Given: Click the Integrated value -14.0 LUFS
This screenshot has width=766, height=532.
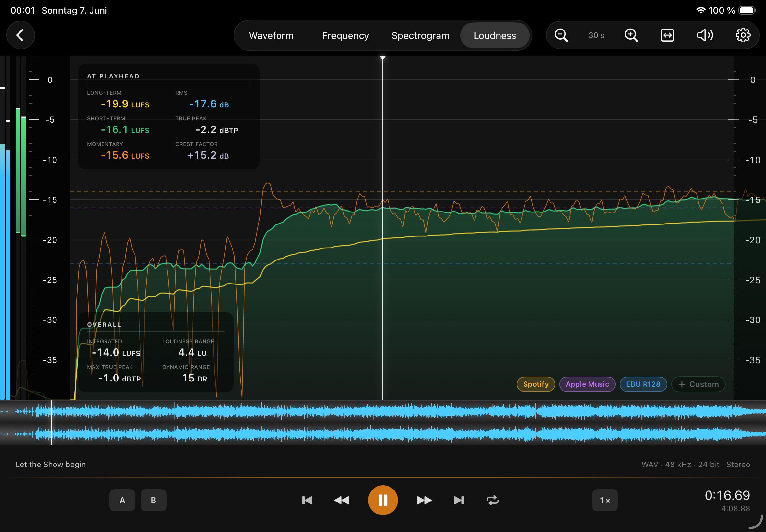Looking at the screenshot, I should [116, 353].
